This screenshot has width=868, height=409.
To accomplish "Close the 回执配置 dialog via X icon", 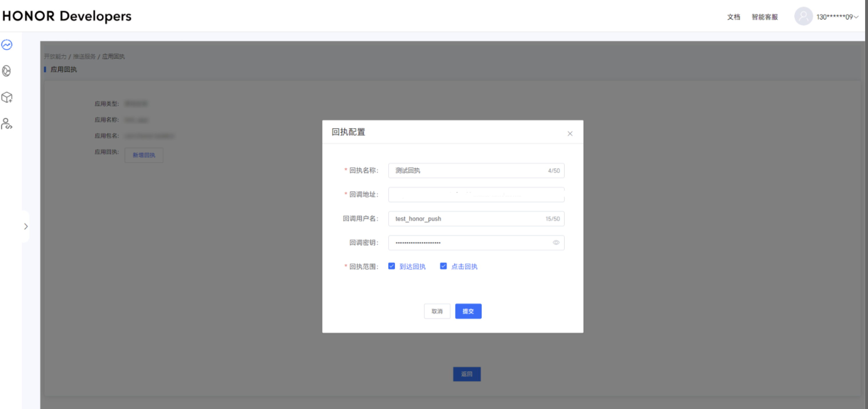I will coord(570,133).
